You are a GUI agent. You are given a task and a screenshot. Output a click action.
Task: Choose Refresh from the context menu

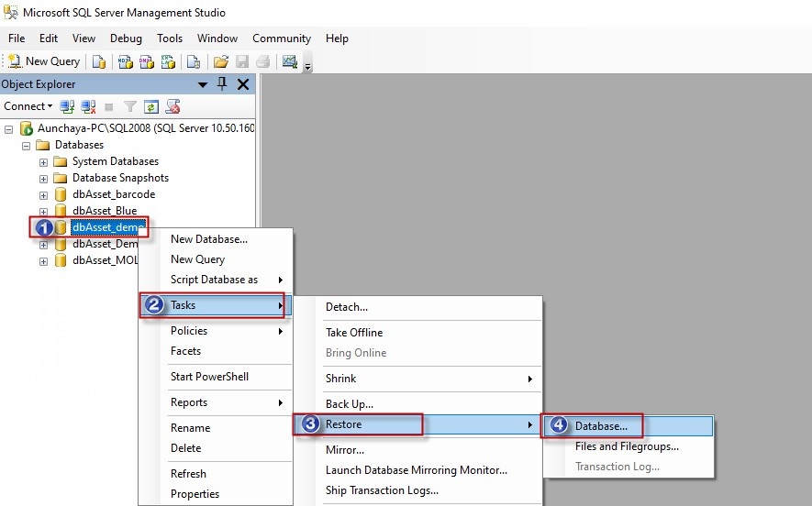216,474
